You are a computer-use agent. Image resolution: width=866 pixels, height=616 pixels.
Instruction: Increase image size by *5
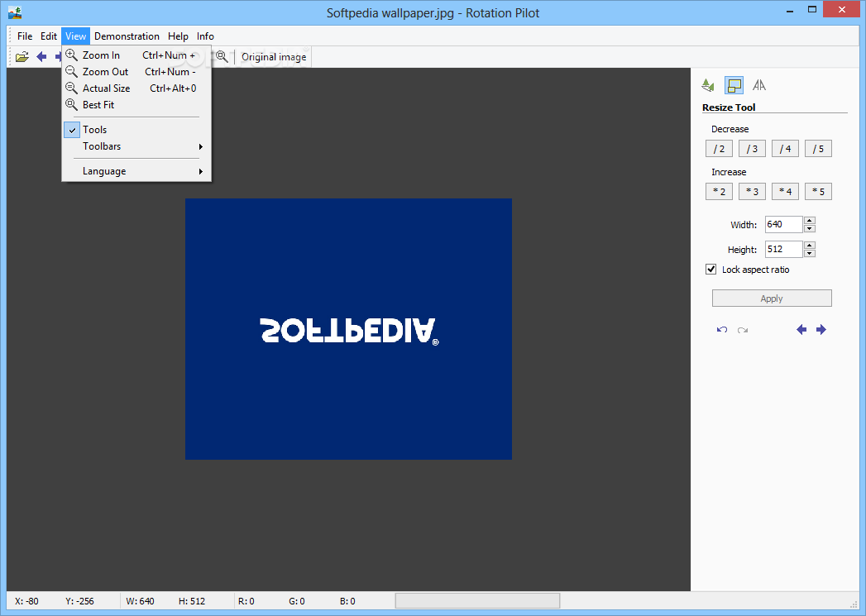pos(819,192)
